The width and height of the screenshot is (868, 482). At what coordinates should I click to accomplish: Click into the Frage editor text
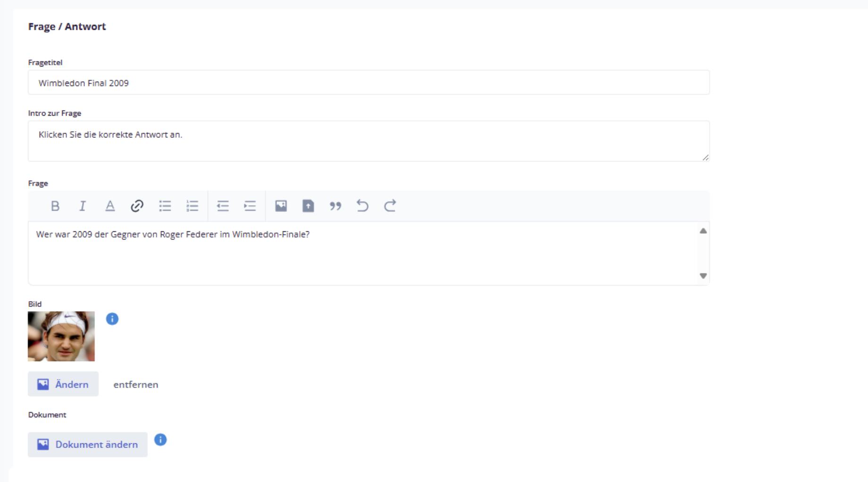tap(173, 235)
